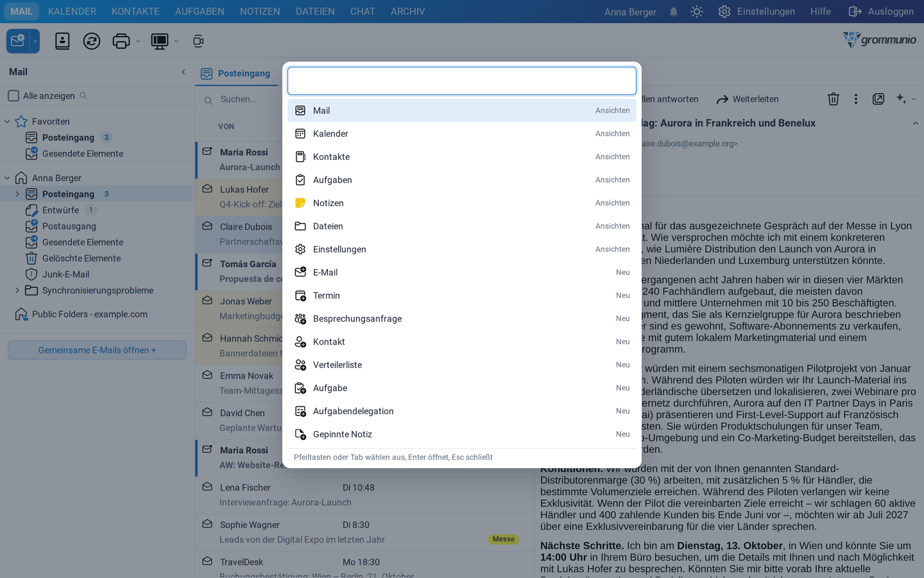Toggle the sun theme brightness icon
This screenshot has width=924, height=578.
(697, 12)
